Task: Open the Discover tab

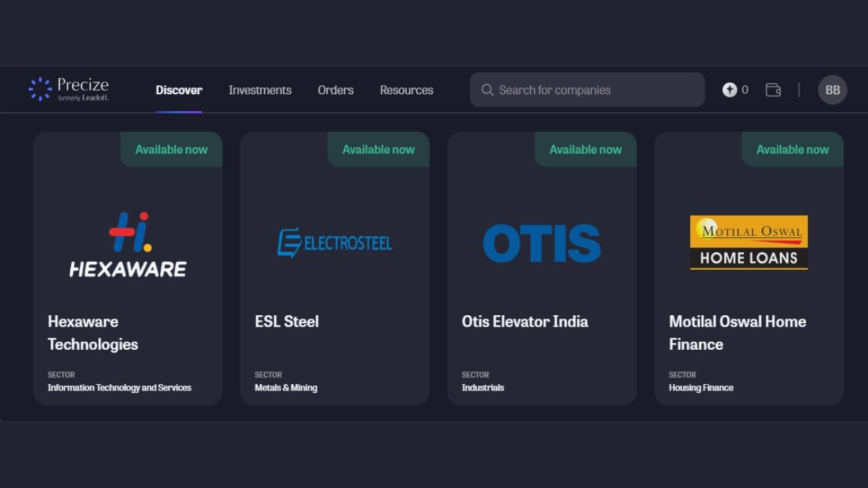Action: (x=179, y=90)
